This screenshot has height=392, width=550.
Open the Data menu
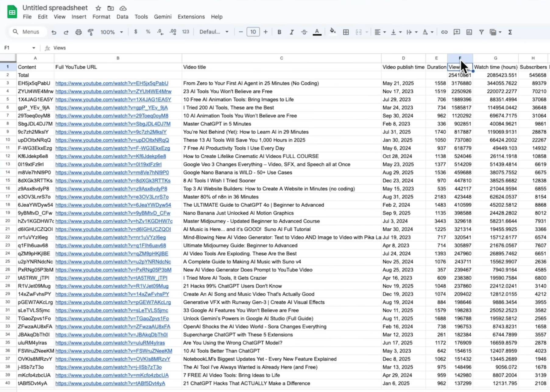click(122, 17)
